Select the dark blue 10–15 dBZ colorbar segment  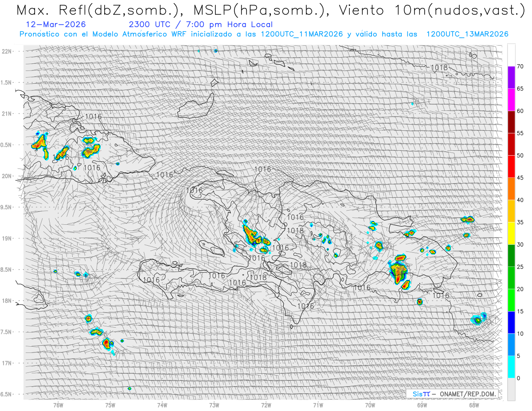click(x=511, y=322)
